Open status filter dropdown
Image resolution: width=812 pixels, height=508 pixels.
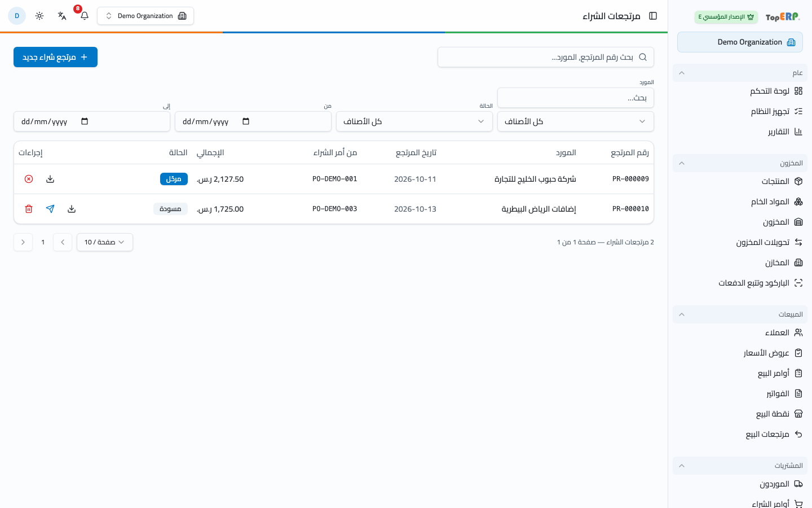(x=414, y=121)
